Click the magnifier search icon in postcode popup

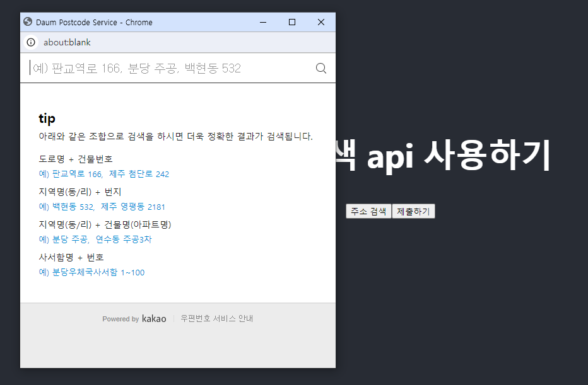click(x=321, y=68)
